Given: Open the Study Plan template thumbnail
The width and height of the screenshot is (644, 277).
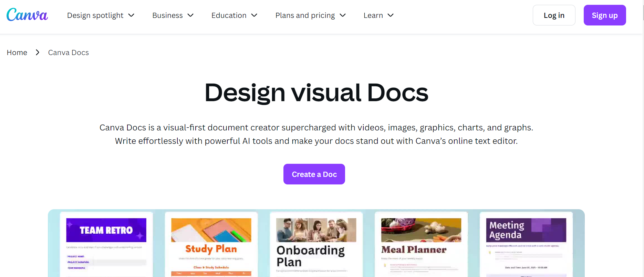Looking at the screenshot, I should pos(211,244).
